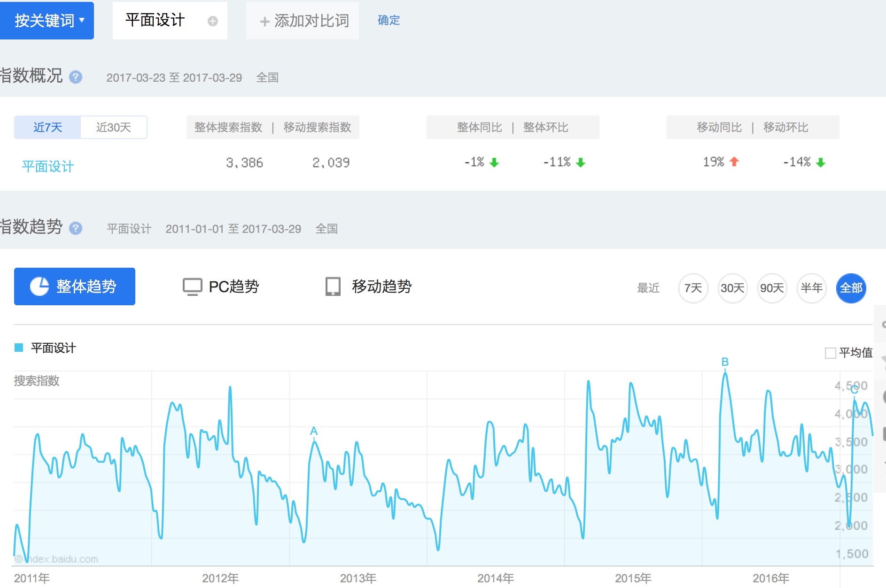The height and width of the screenshot is (588, 886).
Task: Click the 移动同比 header label
Action: [719, 127]
